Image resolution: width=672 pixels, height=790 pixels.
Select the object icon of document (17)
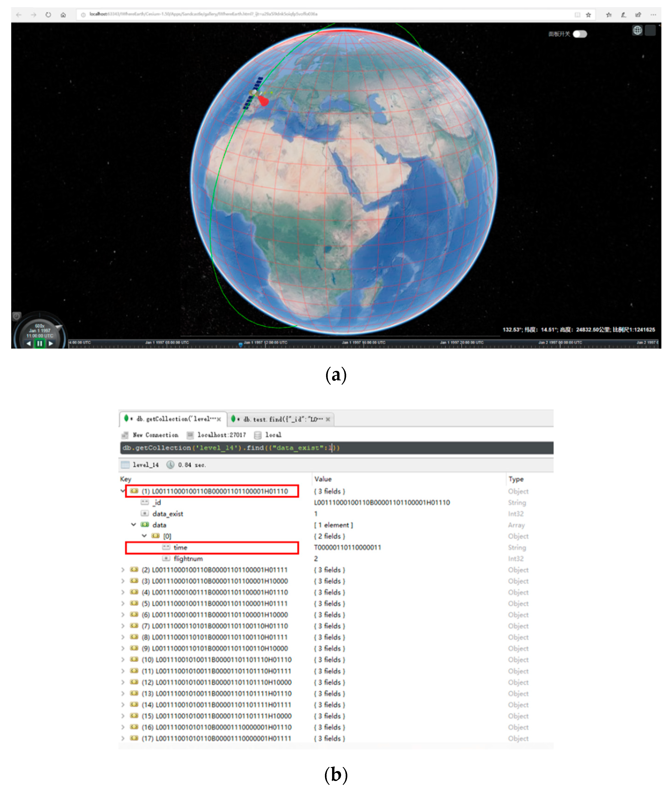134,738
